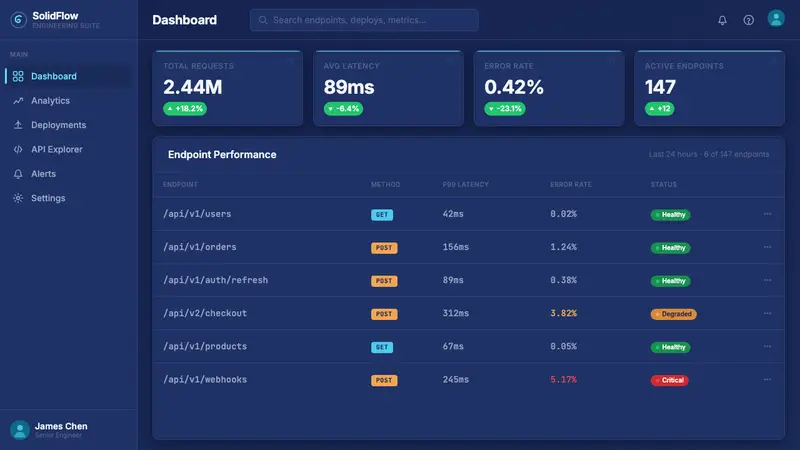Click the GET badge on /api/v1/products row
Image resolution: width=800 pixels, height=450 pixels.
pos(382,347)
